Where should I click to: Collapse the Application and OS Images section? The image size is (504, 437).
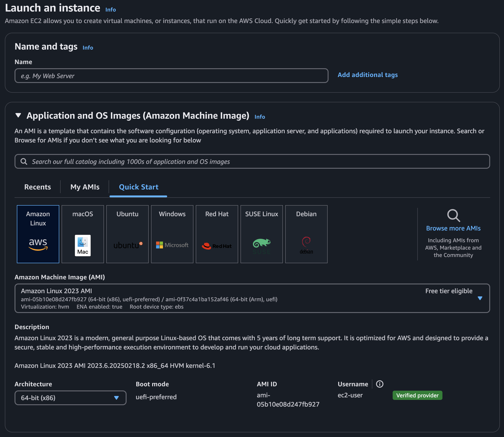(x=18, y=116)
